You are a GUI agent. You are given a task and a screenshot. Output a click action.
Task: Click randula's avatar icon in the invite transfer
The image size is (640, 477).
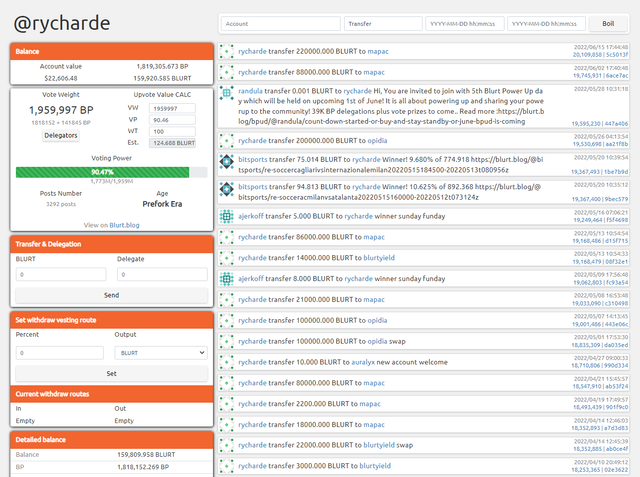(x=227, y=93)
